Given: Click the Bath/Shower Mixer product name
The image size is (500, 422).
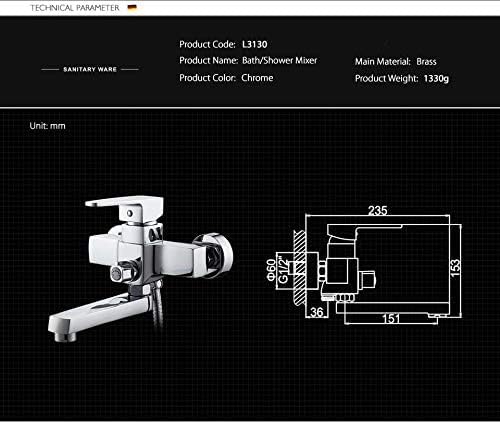Looking at the screenshot, I should (280, 61).
